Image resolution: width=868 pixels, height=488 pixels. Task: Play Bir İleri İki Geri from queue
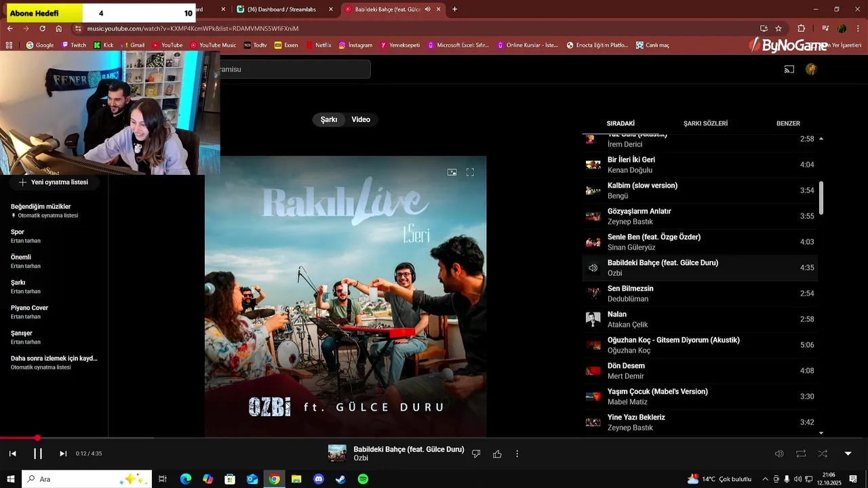click(x=700, y=165)
